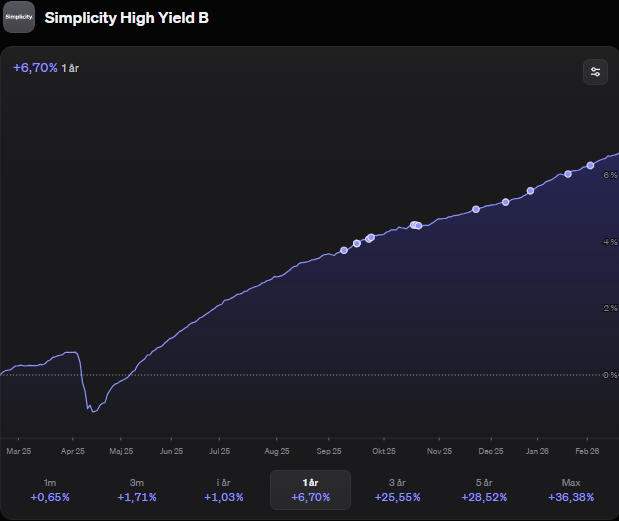Click the 6% axis label

click(610, 175)
